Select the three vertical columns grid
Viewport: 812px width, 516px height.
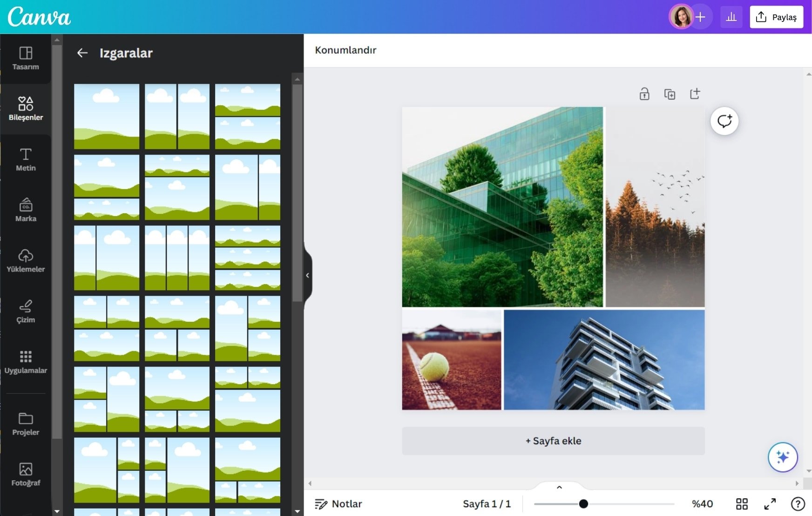[177, 258]
